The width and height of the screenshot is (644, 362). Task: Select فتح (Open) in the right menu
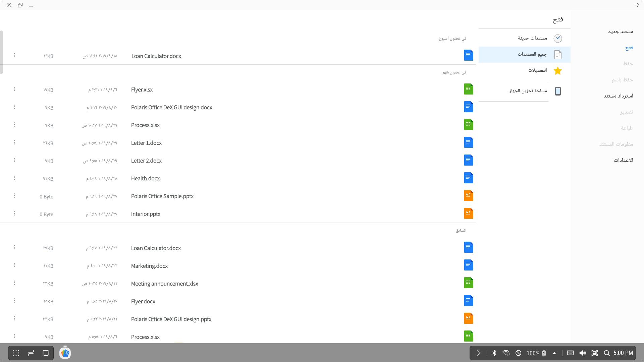(x=629, y=48)
